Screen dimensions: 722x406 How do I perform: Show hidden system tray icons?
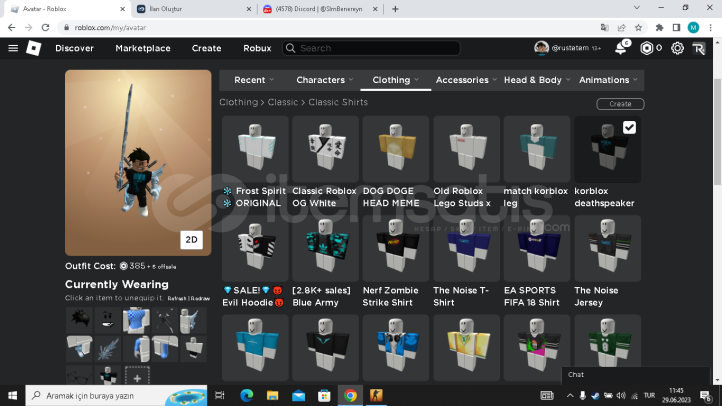click(570, 395)
